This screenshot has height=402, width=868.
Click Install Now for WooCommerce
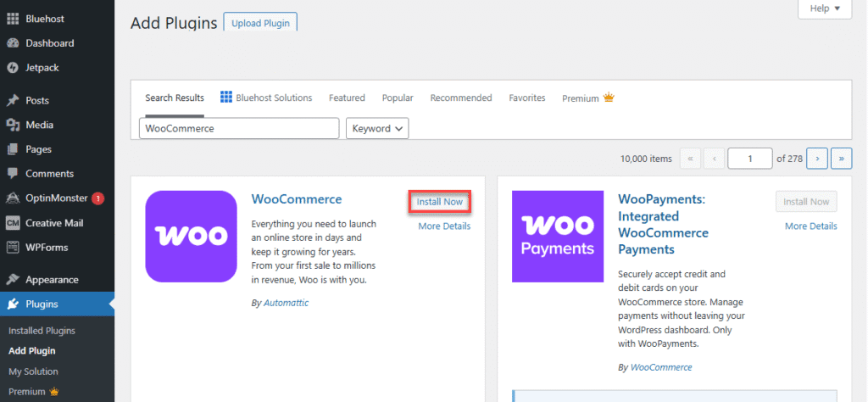[x=439, y=202]
